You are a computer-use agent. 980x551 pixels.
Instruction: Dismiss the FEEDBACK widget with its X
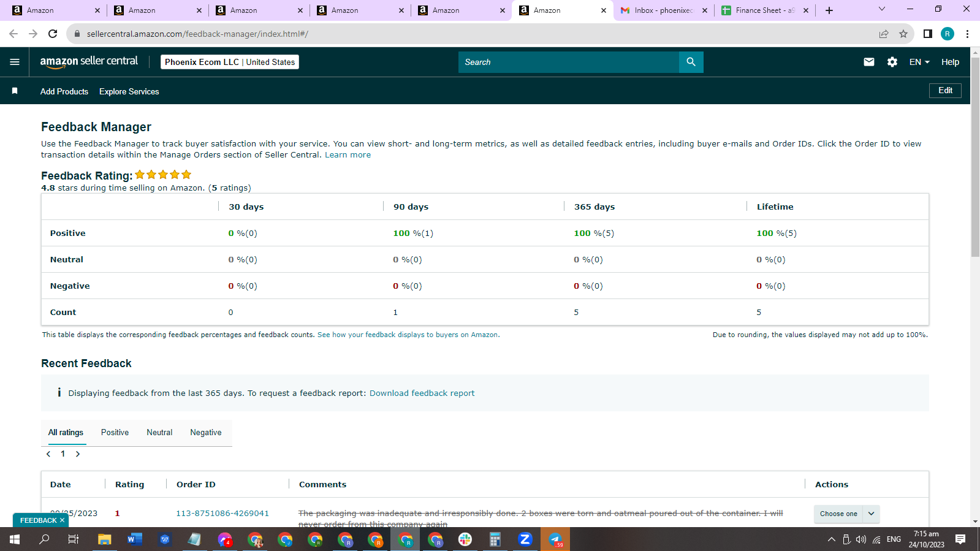[62, 520]
